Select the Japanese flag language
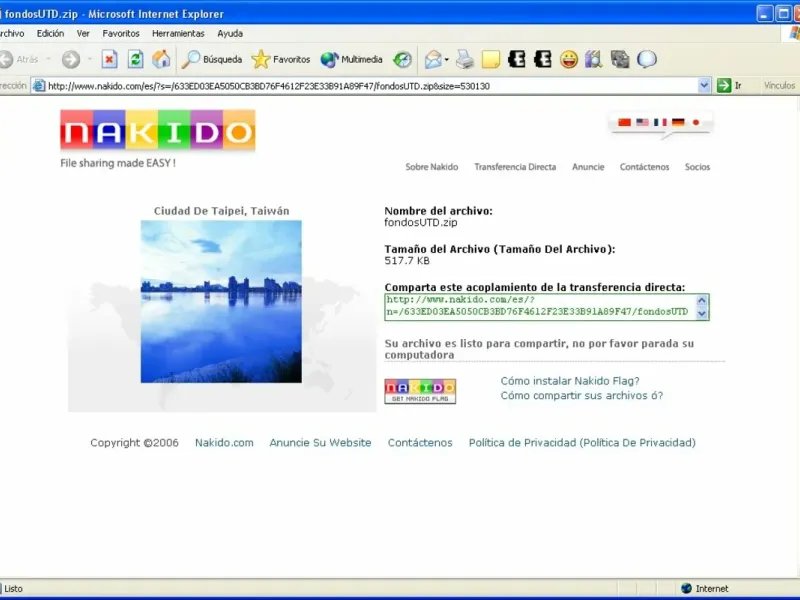 click(695, 122)
